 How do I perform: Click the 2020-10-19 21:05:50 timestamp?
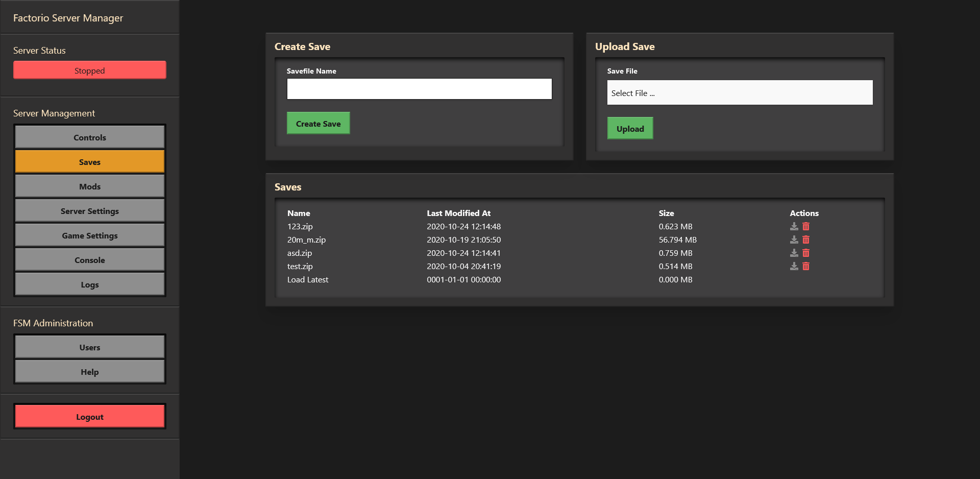coord(464,240)
